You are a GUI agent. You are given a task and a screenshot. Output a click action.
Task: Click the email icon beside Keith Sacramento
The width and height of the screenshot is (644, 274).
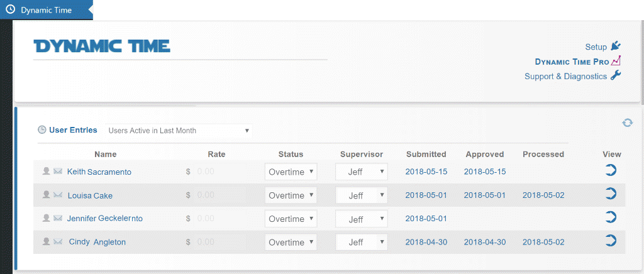pos(58,171)
